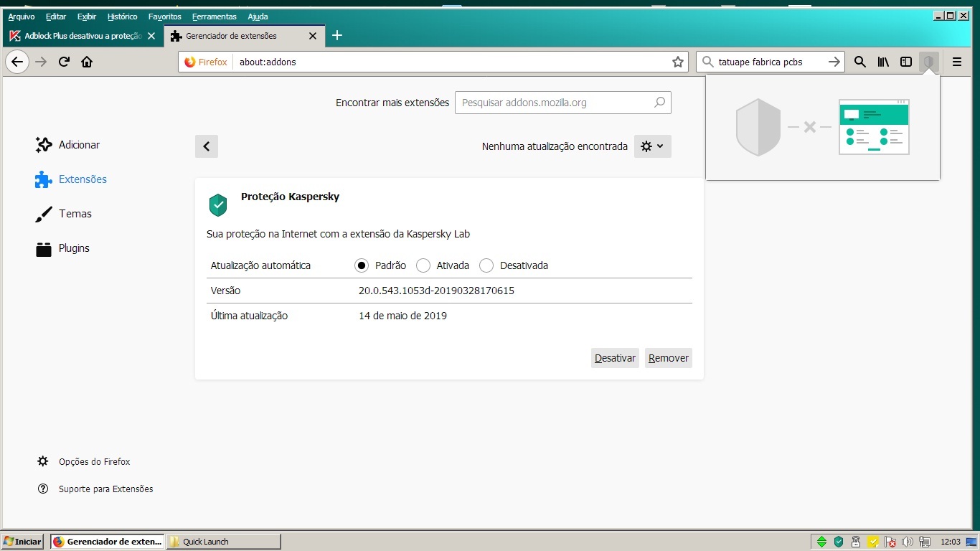The height and width of the screenshot is (551, 980).
Task: Open the Adicionar category in sidebar
Action: tap(68, 145)
